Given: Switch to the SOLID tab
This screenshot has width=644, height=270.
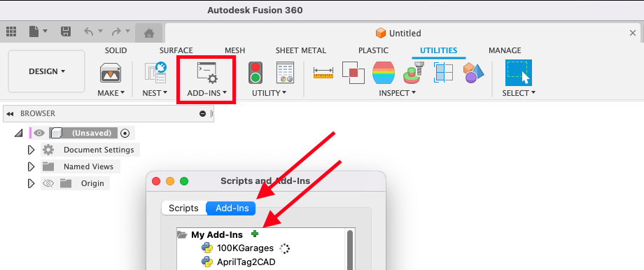Looking at the screenshot, I should [115, 50].
